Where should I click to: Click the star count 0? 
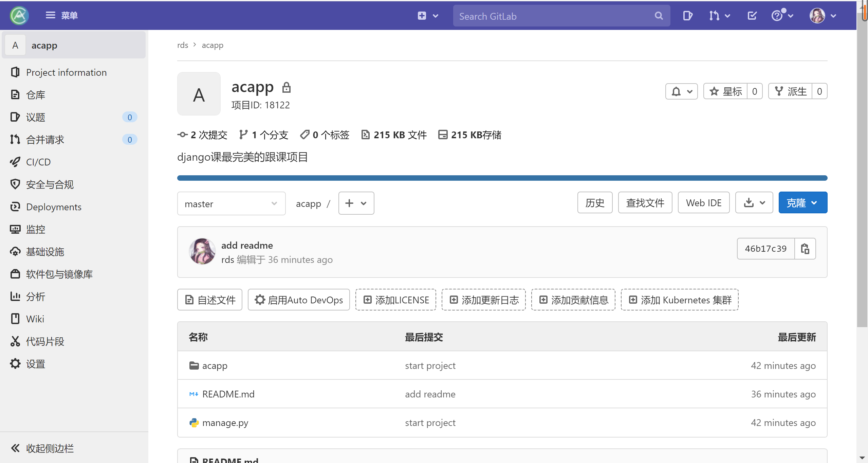pos(755,91)
